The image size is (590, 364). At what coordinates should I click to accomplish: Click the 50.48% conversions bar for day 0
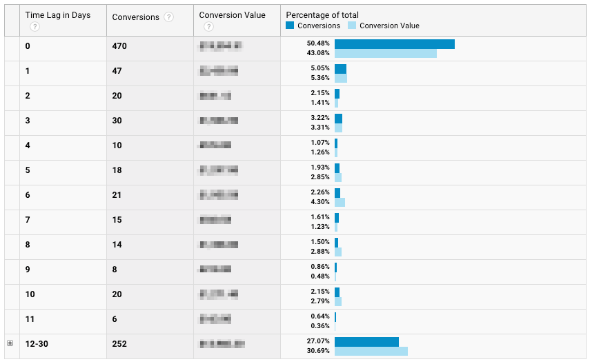click(394, 44)
